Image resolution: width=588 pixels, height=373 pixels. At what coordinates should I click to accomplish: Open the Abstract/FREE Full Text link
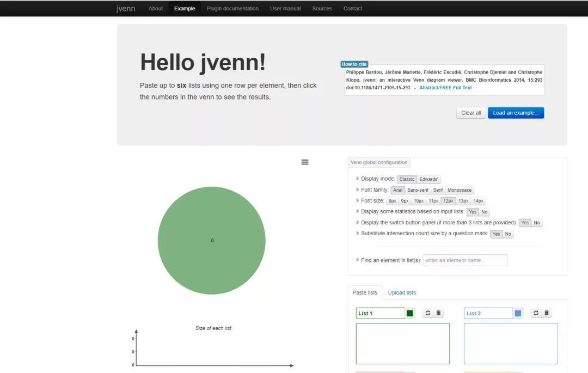pyautogui.click(x=445, y=88)
